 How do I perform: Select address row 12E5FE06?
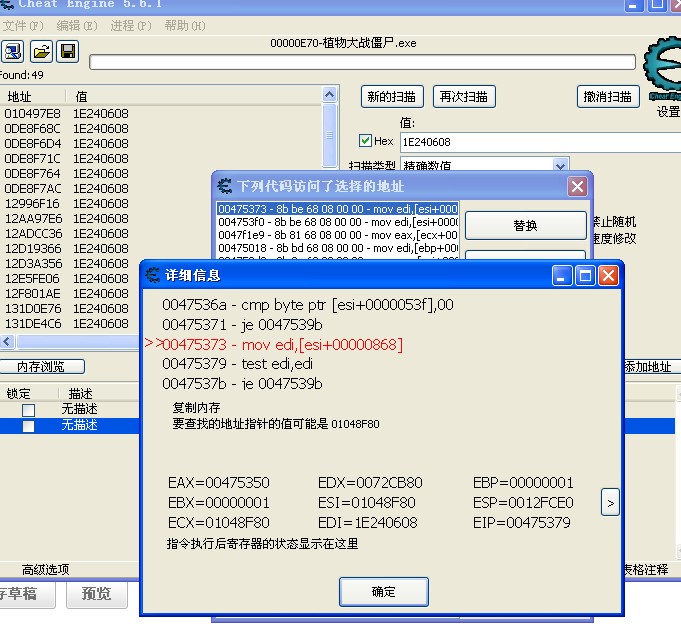click(x=69, y=278)
